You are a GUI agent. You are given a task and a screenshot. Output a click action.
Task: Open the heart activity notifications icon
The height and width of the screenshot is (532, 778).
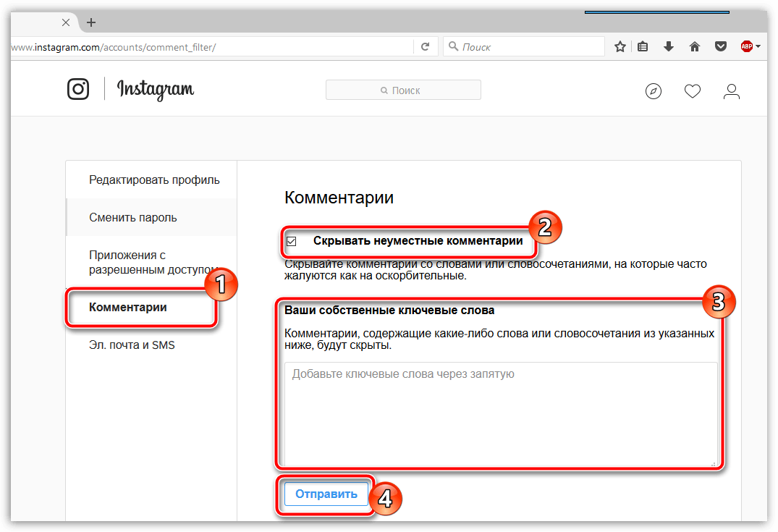click(x=693, y=91)
